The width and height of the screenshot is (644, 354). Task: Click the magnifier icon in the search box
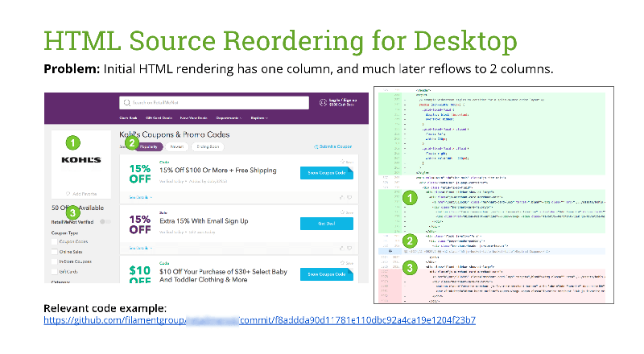pyautogui.click(x=127, y=103)
